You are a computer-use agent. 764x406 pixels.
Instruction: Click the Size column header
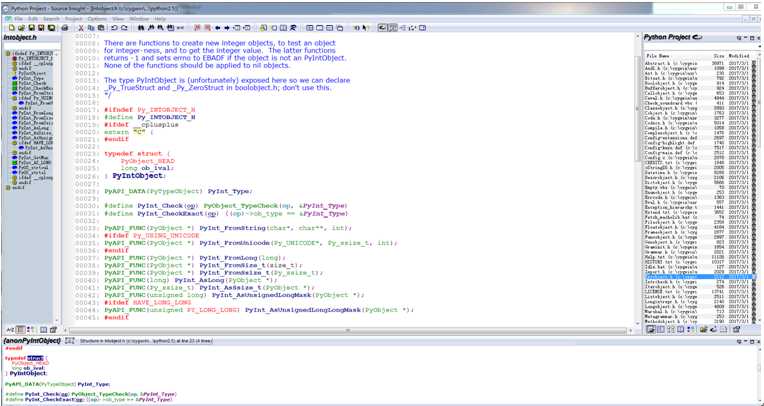(719, 56)
